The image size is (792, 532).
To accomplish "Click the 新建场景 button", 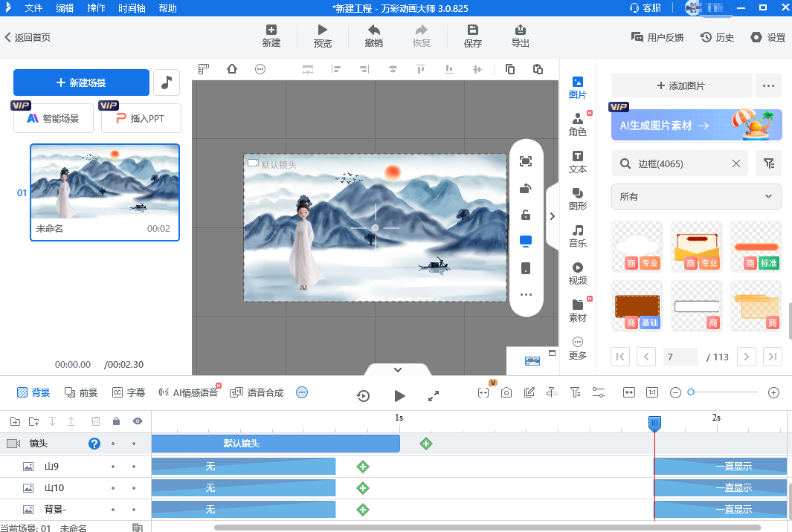I will coord(81,82).
